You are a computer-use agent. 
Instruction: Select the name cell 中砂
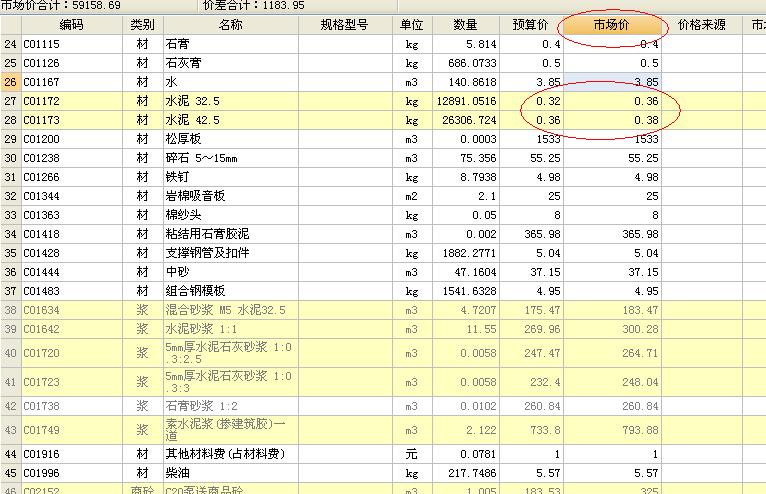(231, 272)
